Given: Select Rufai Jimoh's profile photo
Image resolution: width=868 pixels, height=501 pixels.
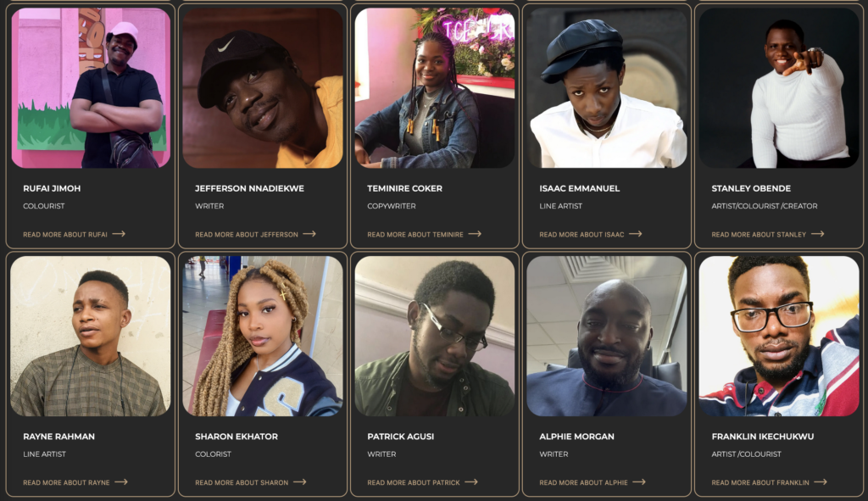Looking at the screenshot, I should [91, 88].
